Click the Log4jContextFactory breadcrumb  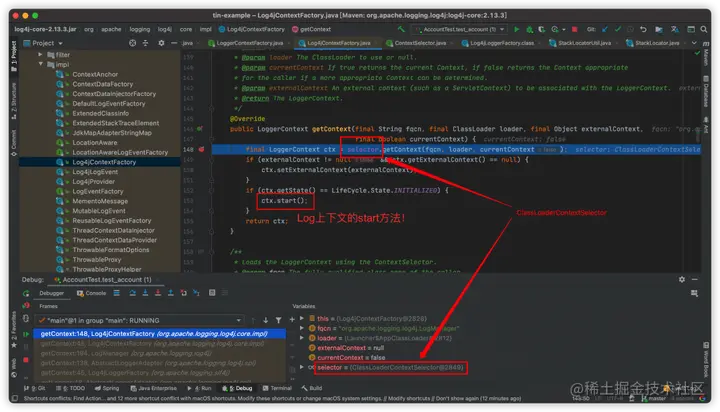click(x=252, y=29)
